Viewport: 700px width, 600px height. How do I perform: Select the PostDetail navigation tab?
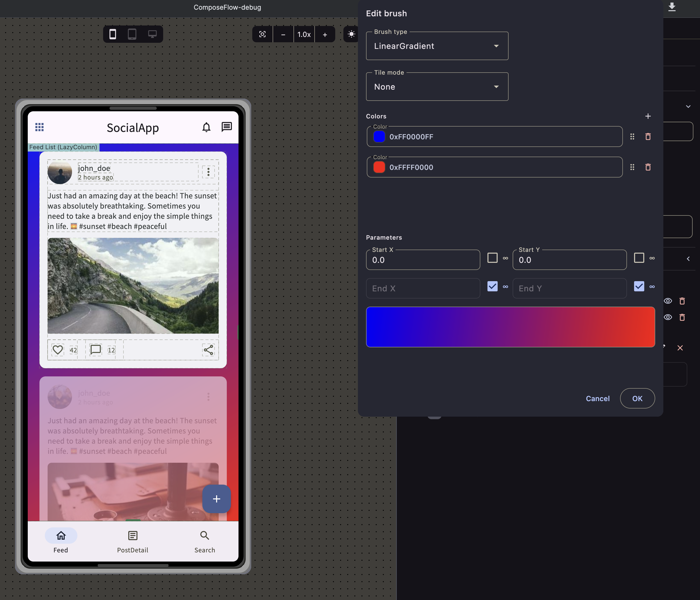pyautogui.click(x=132, y=541)
